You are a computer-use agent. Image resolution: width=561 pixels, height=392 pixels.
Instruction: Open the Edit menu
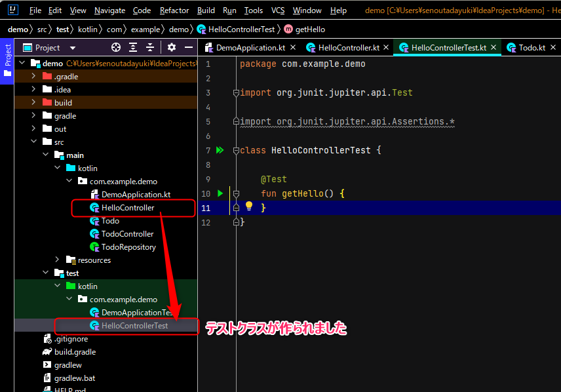[x=55, y=10]
